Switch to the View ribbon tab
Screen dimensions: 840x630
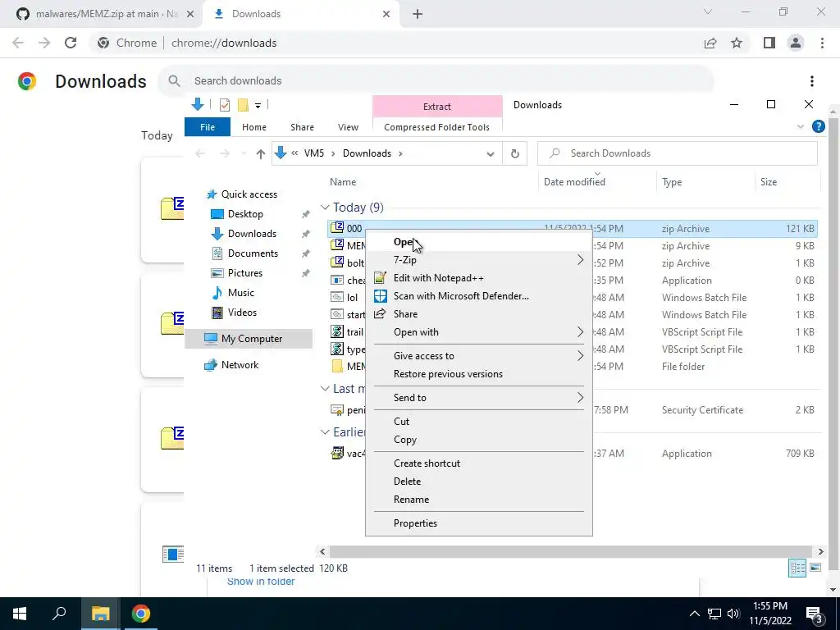[x=348, y=127]
